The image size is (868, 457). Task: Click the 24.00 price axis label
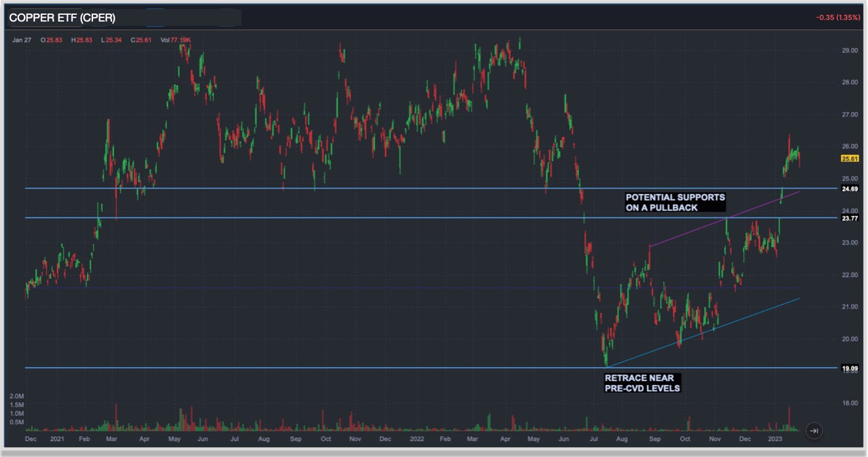[x=850, y=211]
